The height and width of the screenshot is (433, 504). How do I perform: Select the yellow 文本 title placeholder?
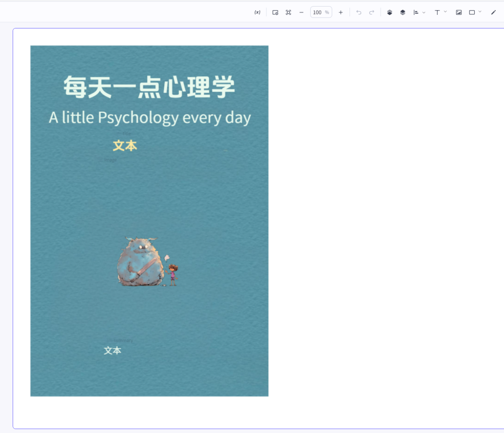[x=125, y=146]
